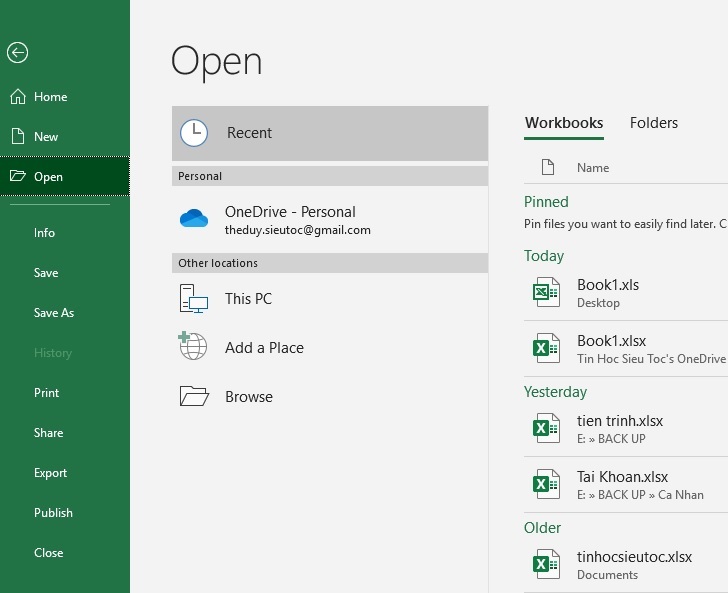Click the Tin Hoc Sieu Toc's OneDrive path
728x593 pixels.
(651, 359)
